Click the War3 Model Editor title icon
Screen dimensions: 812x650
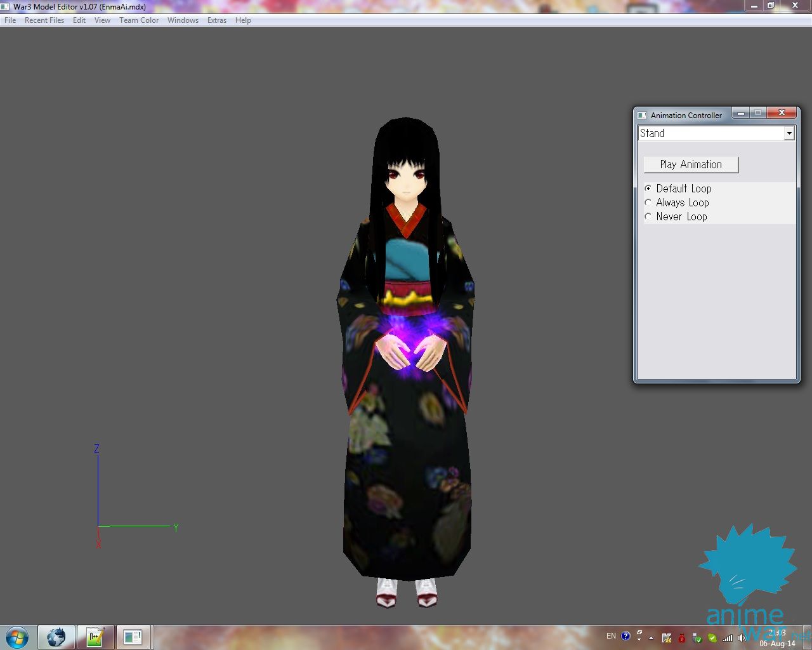(6, 6)
